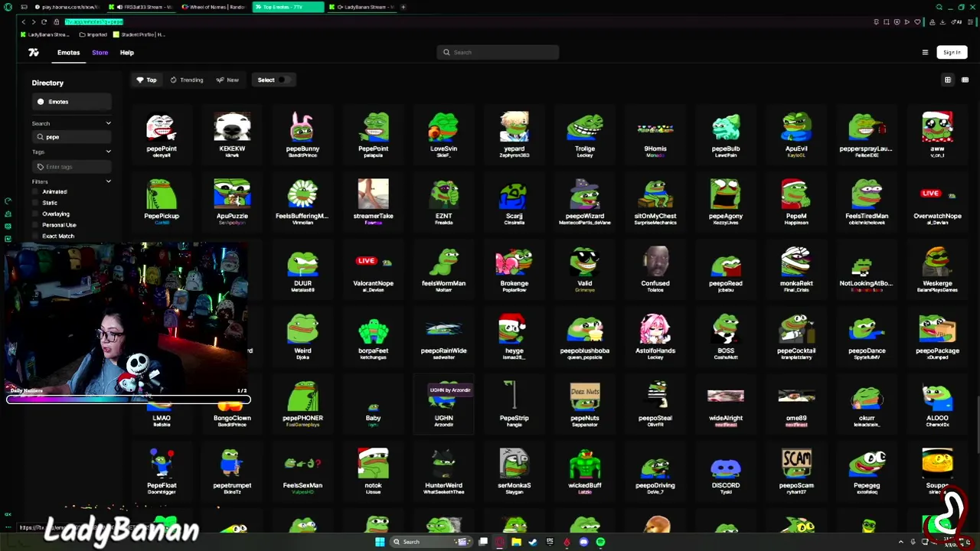
Task: Check the Exact Match filter
Action: point(35,236)
